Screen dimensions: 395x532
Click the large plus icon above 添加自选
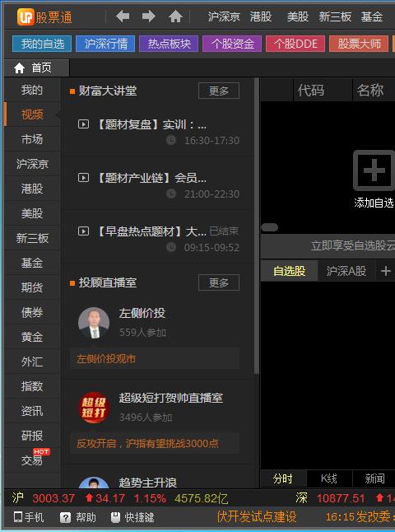tap(374, 170)
